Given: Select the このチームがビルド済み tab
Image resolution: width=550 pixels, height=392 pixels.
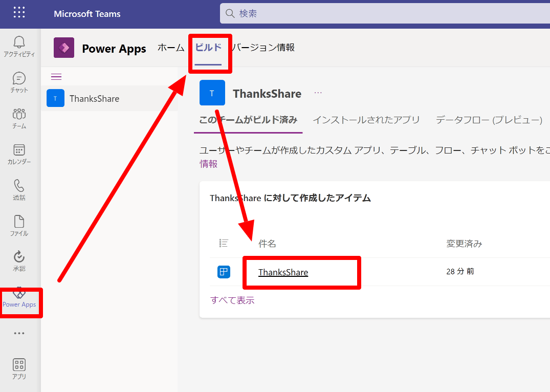Looking at the screenshot, I should [248, 120].
